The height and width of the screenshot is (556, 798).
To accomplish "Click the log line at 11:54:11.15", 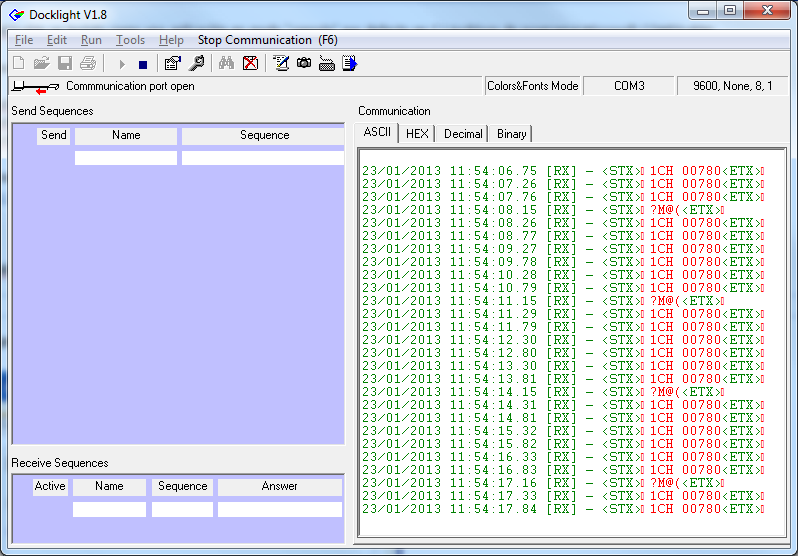I will point(543,301).
